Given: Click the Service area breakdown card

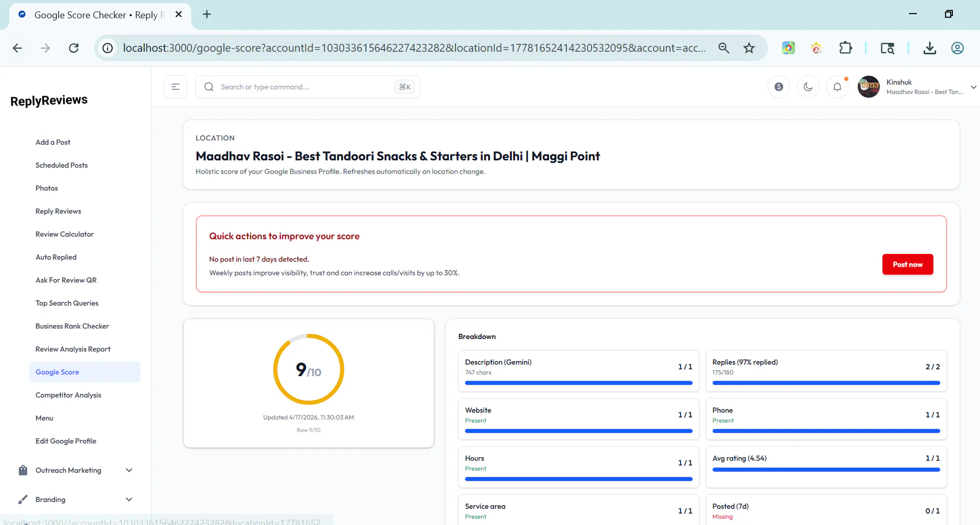Looking at the screenshot, I should pos(578,510).
